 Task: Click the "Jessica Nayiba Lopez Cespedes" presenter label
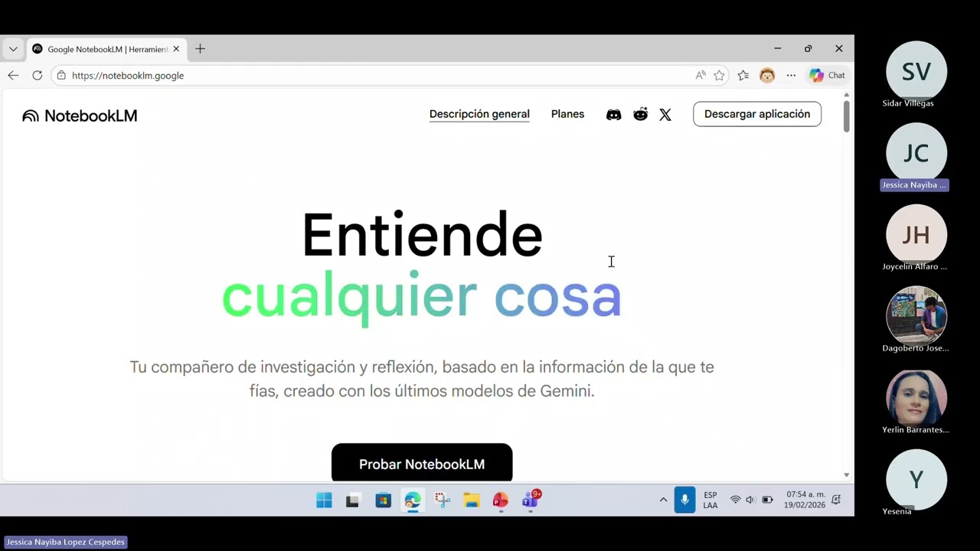coord(65,542)
